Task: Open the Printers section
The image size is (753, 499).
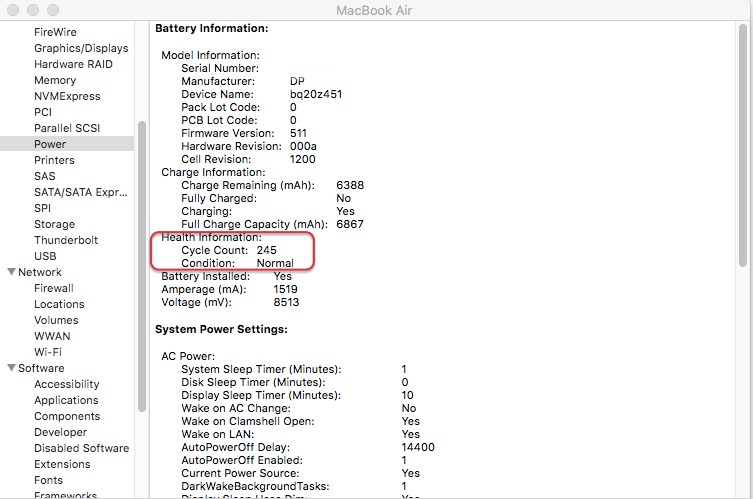Action: (54, 160)
